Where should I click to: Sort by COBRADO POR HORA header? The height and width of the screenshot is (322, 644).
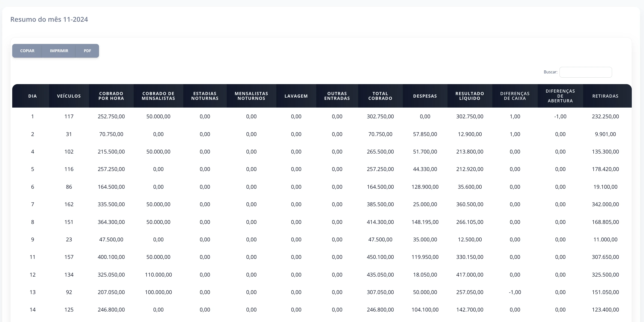(111, 96)
